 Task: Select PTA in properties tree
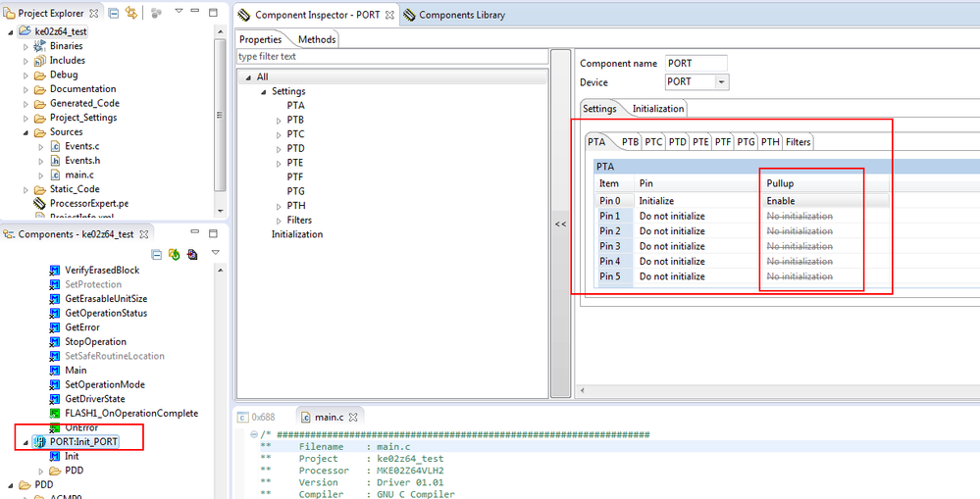click(x=295, y=106)
